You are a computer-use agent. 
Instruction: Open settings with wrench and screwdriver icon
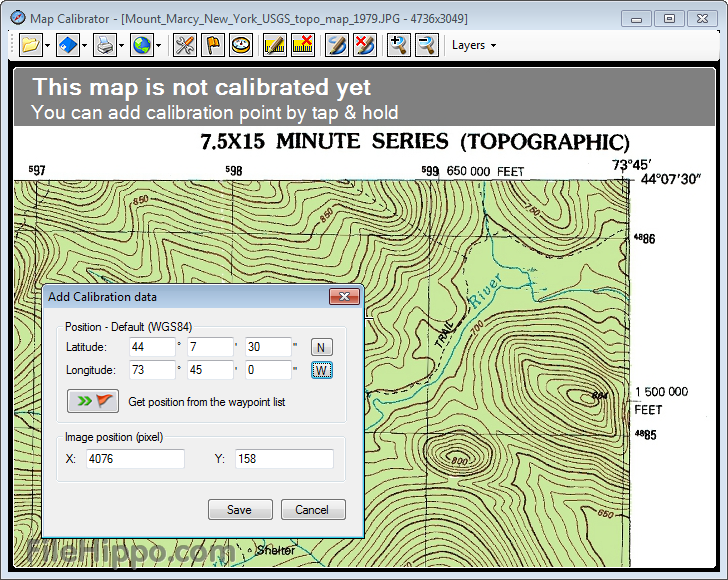click(185, 46)
